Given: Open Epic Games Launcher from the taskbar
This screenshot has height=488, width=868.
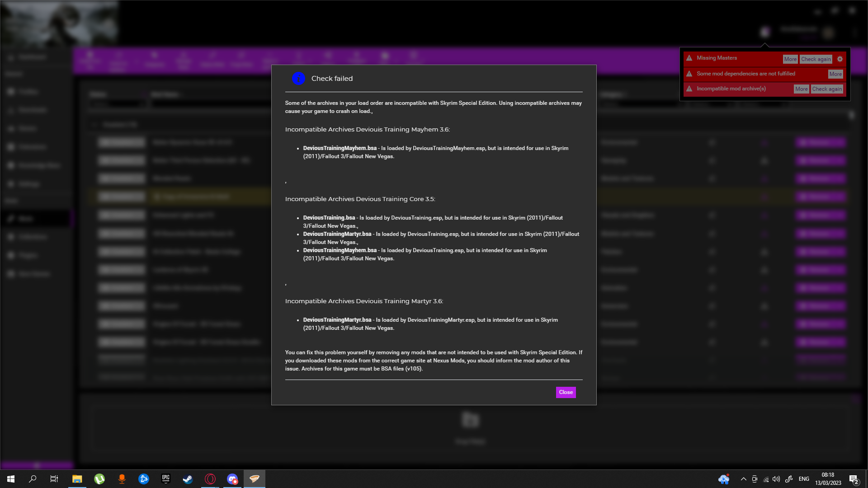Looking at the screenshot, I should coord(166,479).
